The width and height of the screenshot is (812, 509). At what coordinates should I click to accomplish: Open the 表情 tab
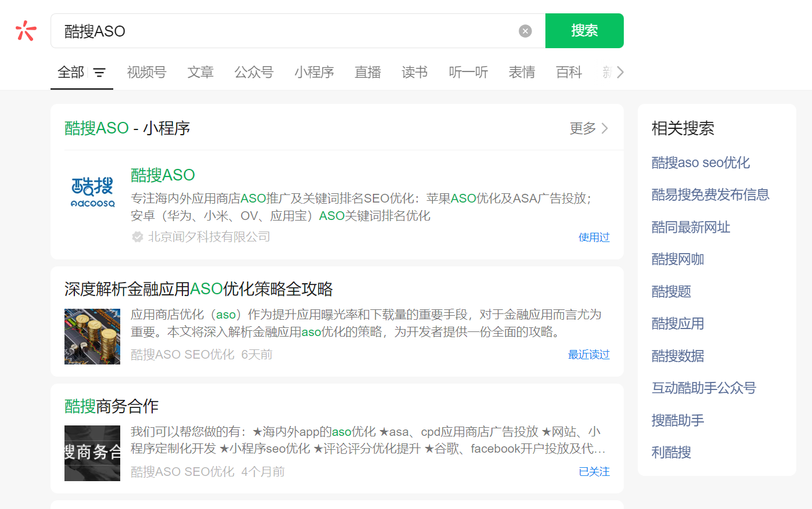(x=522, y=73)
